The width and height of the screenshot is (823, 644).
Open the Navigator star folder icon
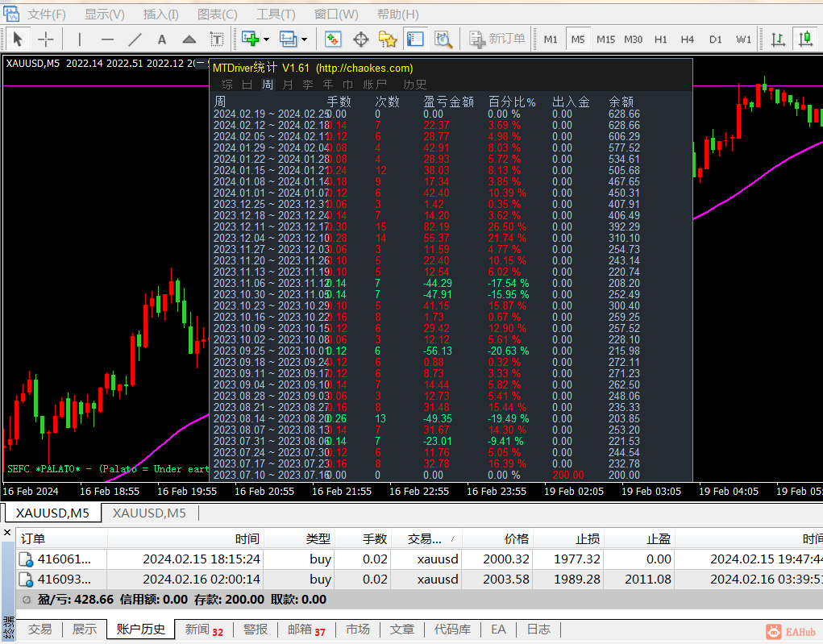(388, 39)
